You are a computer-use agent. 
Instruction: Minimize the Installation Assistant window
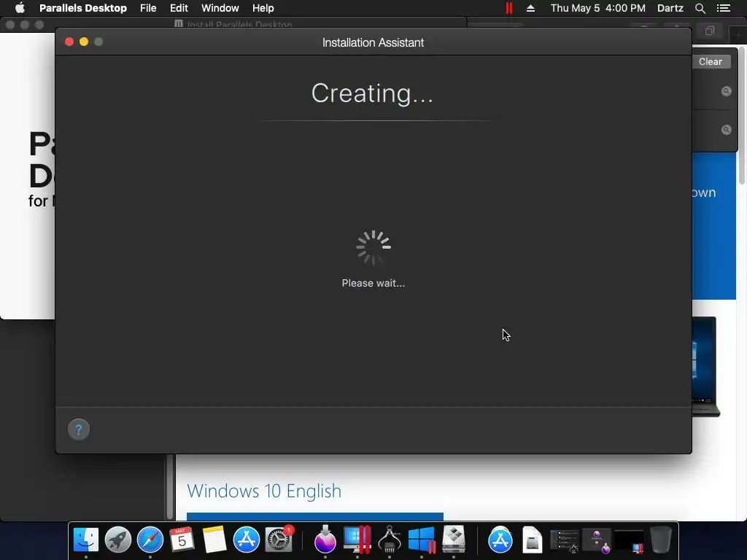(84, 42)
